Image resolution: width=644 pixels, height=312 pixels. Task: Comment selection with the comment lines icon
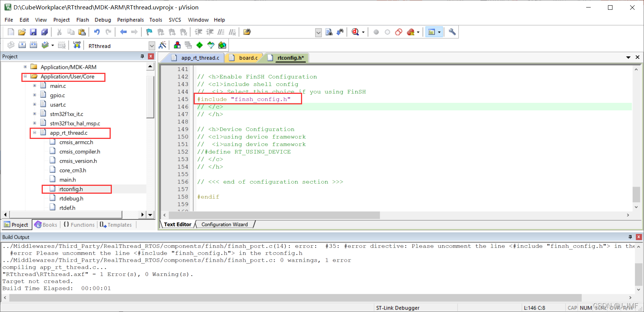point(221,32)
